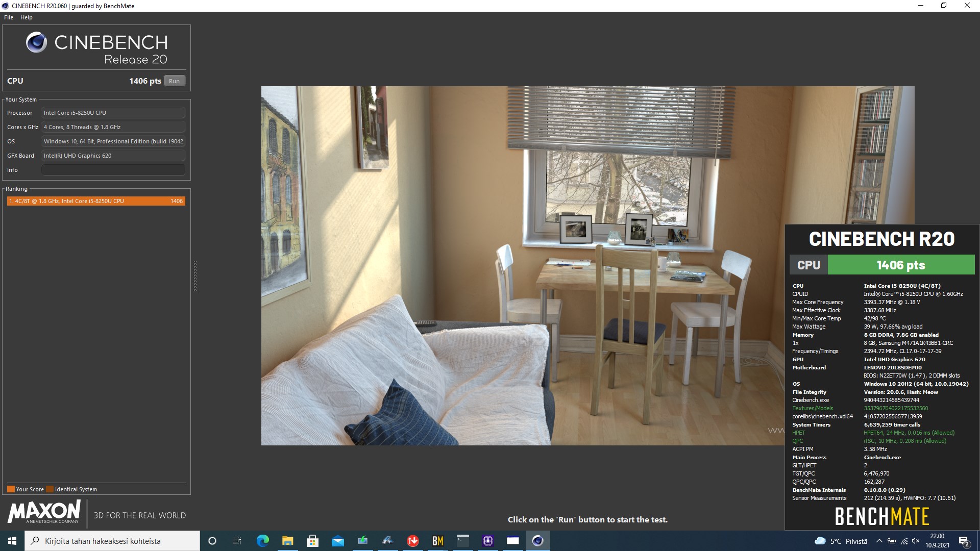Open the gray bird-like app on taskbar
This screenshot has height=551, width=980.
[x=387, y=541]
